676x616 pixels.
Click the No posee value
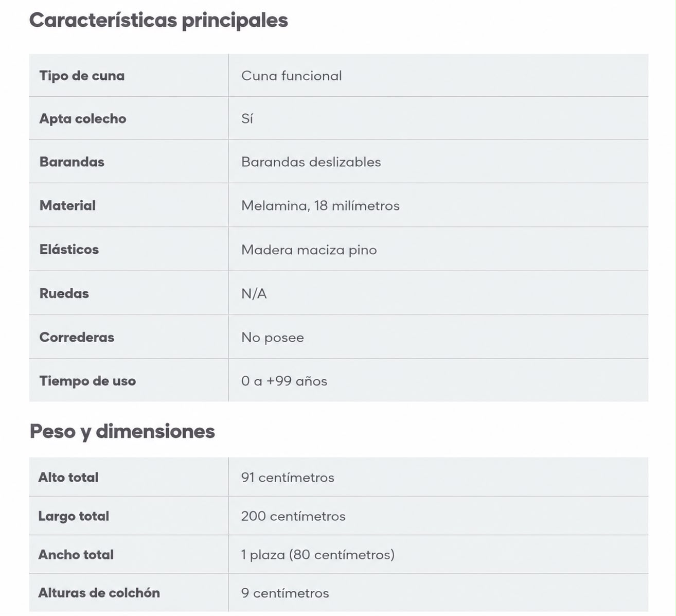pos(272,338)
